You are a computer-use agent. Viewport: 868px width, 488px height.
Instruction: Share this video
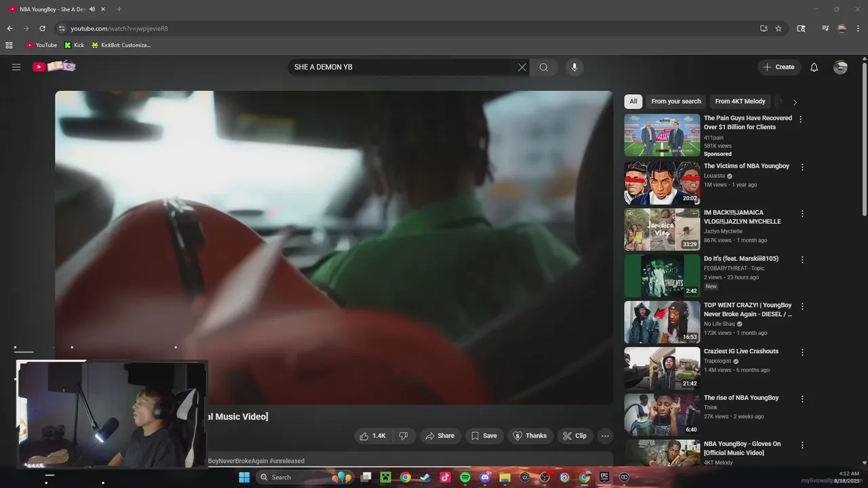[x=440, y=436]
